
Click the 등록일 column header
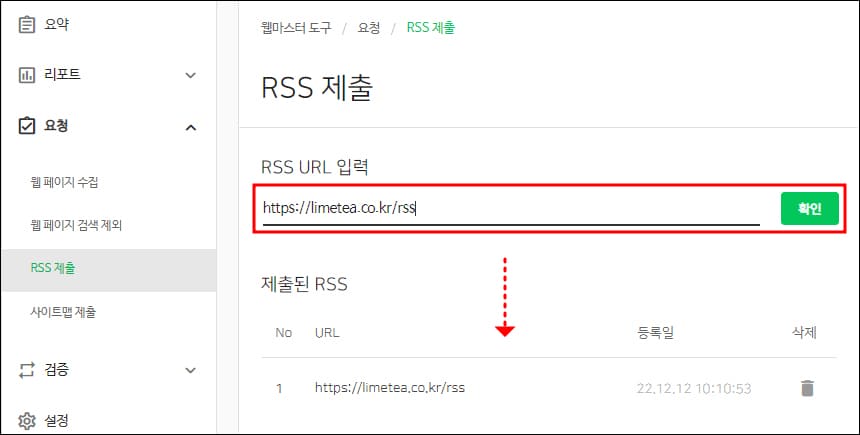656,332
